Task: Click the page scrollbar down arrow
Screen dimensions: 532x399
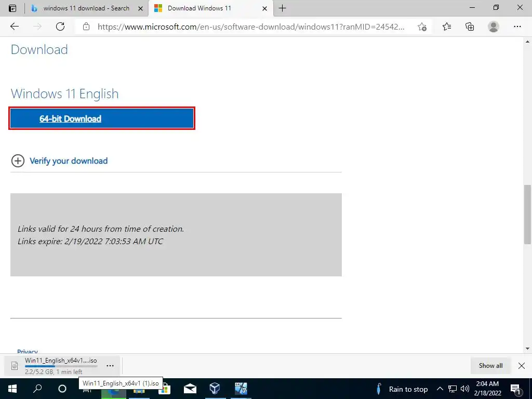Action: pyautogui.click(x=527, y=349)
